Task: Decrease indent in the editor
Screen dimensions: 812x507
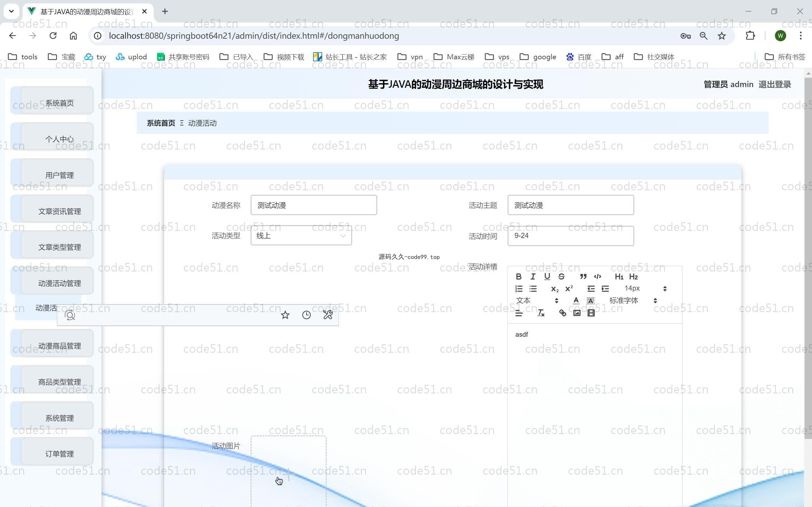Action: [591, 289]
